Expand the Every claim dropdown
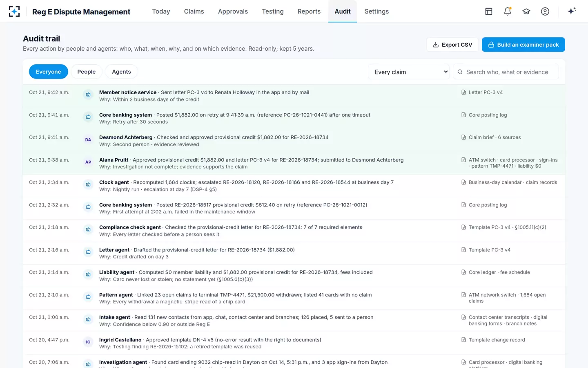Viewport: 588px width, 368px height. click(x=409, y=72)
